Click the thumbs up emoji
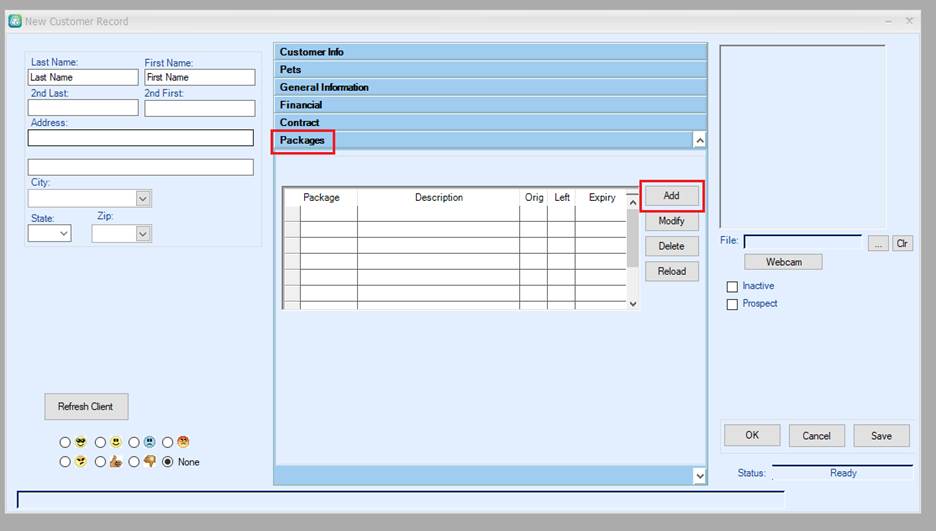Viewport: 936px width, 531px height. click(x=115, y=462)
